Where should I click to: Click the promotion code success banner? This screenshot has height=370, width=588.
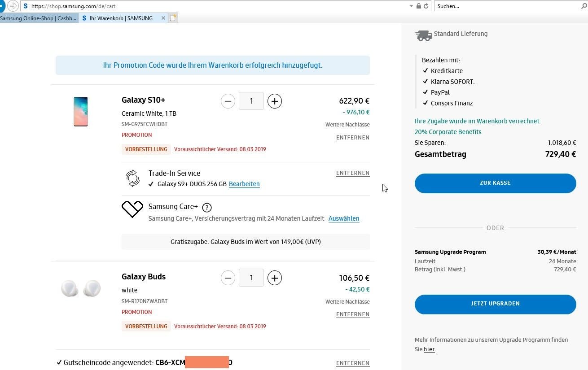click(x=213, y=65)
